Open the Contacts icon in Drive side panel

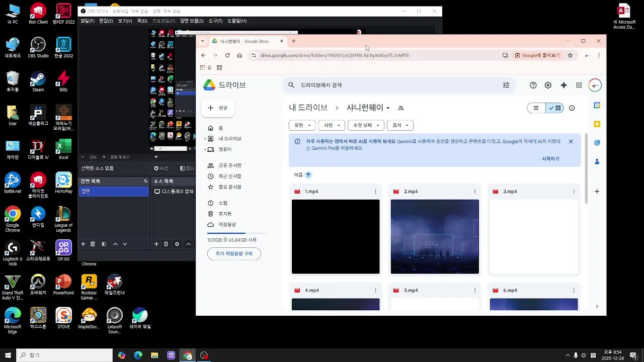(x=597, y=161)
